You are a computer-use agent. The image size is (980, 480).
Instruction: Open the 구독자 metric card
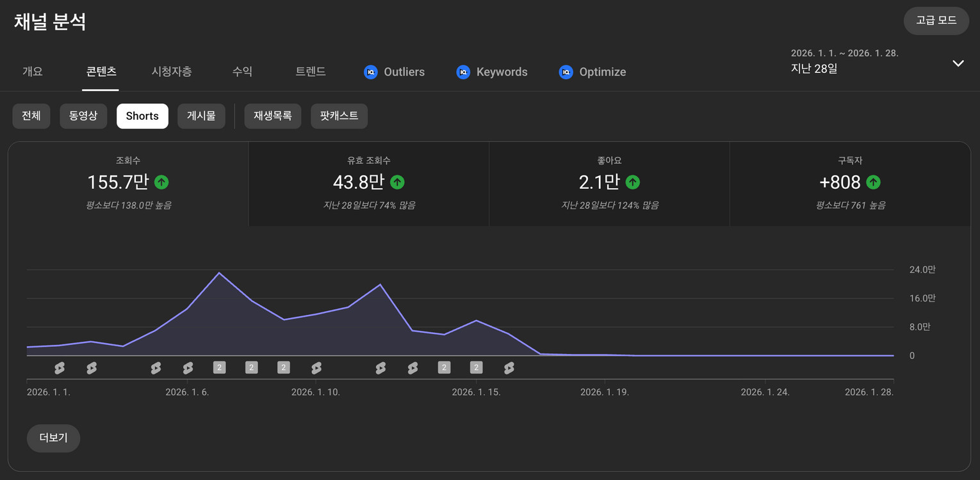(x=849, y=184)
